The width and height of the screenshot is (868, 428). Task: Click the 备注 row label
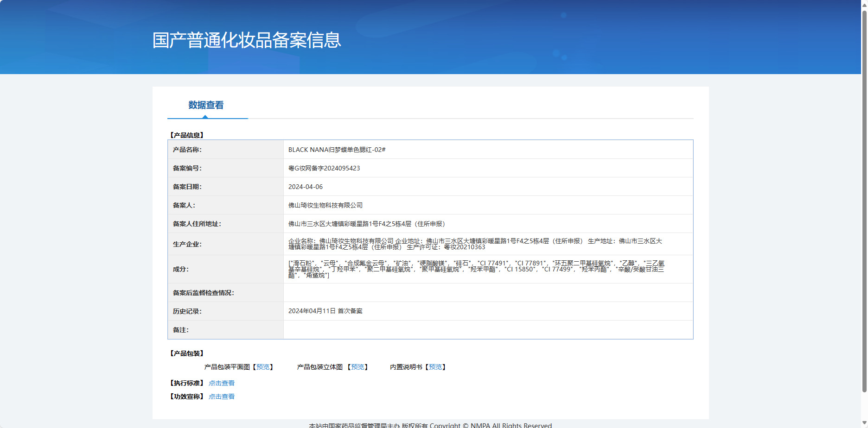tap(181, 330)
